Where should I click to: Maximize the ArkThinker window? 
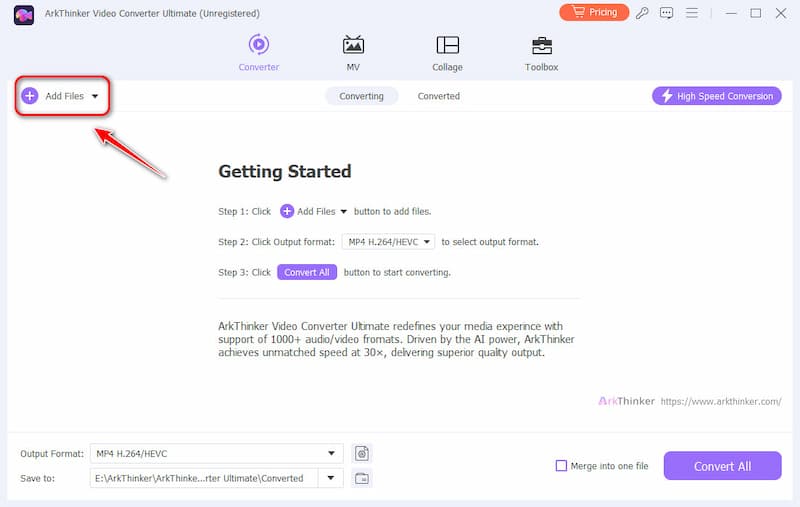756,13
